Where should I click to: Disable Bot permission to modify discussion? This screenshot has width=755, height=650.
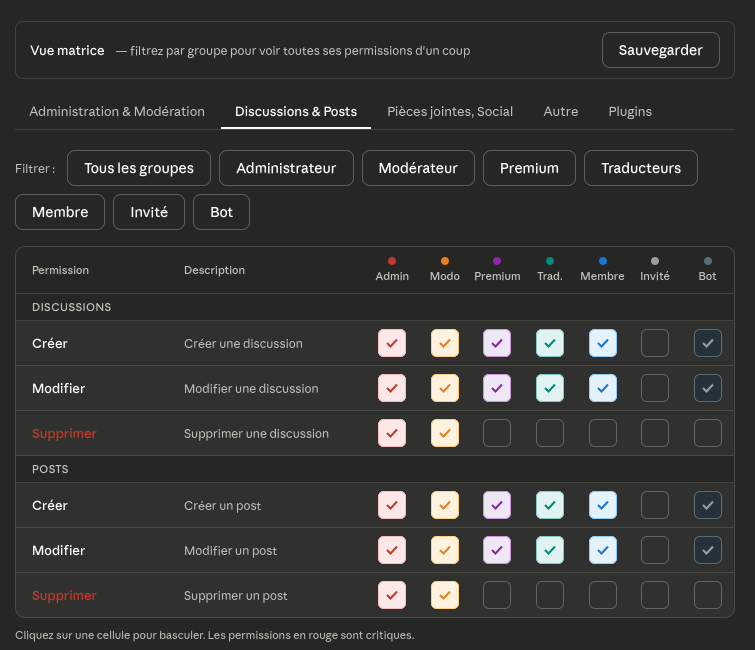coord(708,388)
